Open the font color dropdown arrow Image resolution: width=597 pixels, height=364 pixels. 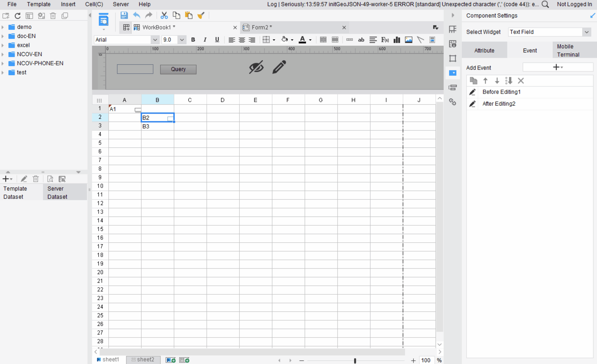coord(310,40)
